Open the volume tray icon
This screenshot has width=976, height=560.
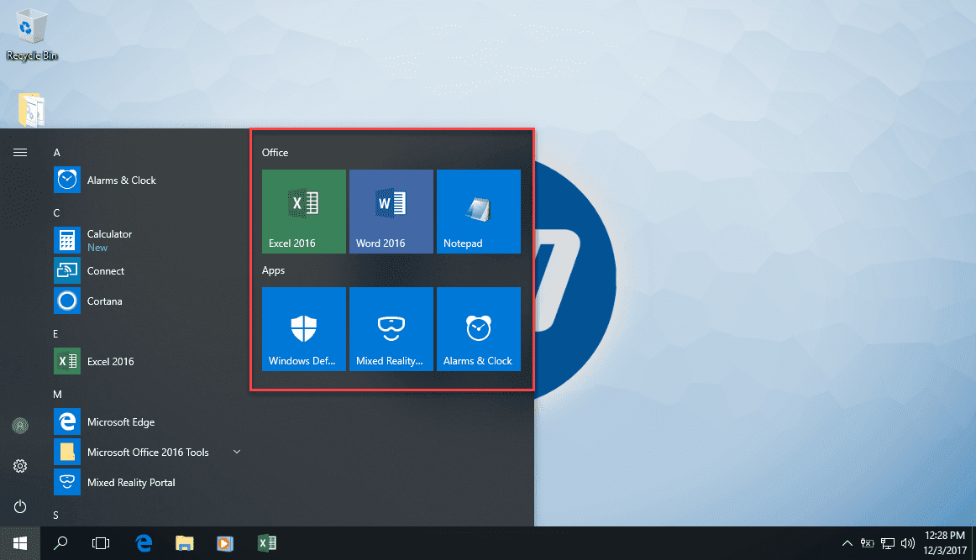click(x=907, y=543)
